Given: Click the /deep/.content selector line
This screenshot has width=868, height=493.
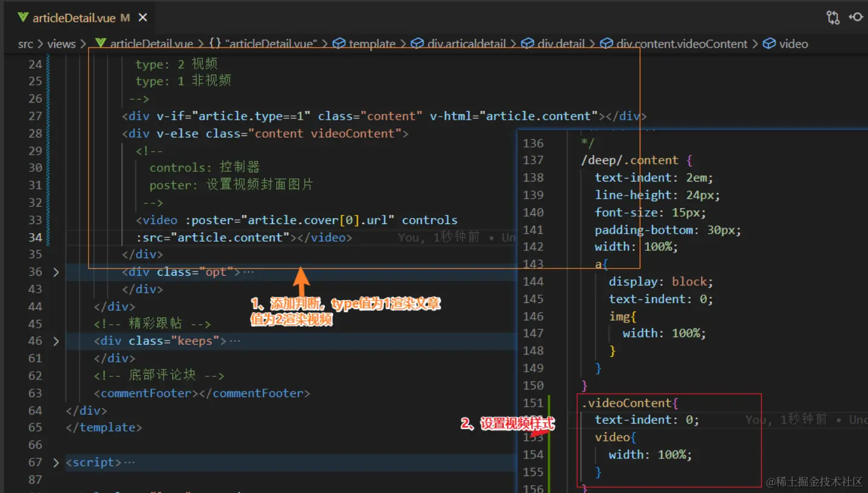Looking at the screenshot, I should point(637,160).
